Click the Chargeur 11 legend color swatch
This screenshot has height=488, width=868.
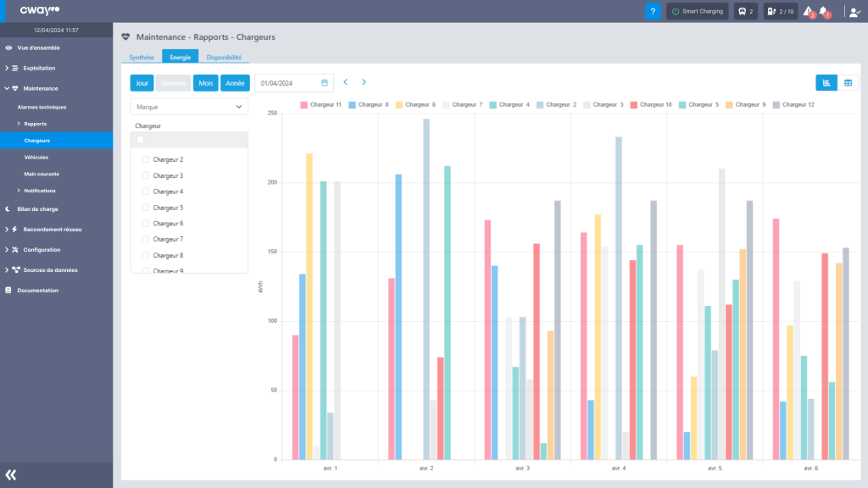(307, 104)
